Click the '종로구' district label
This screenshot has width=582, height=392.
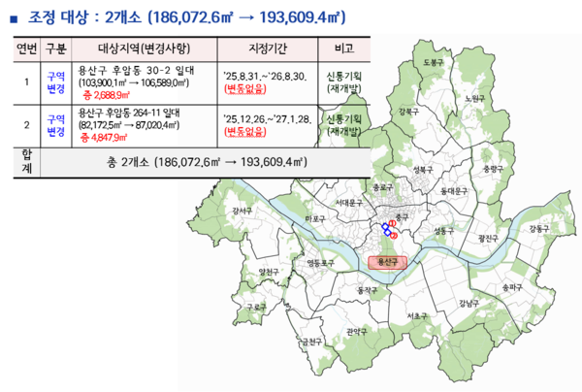pyautogui.click(x=383, y=188)
